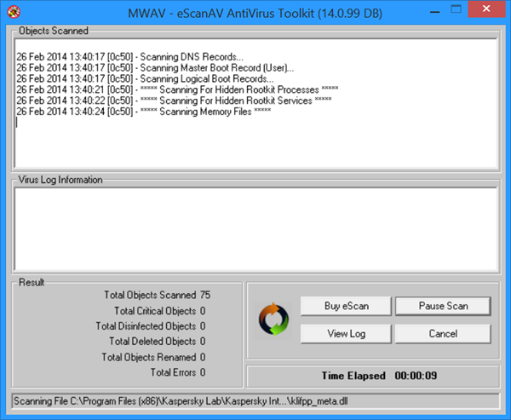
Task: Maximize the MWAV window
Action: [x=456, y=9]
